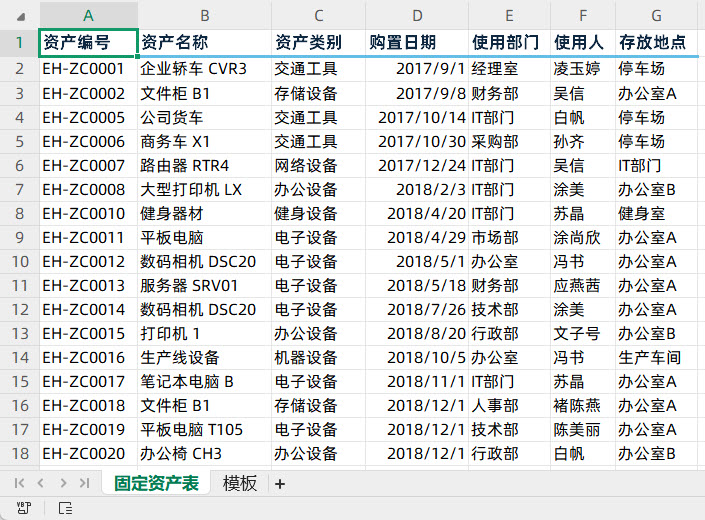Jump to the first sheet tab arrow
Image resolution: width=705 pixels, height=520 pixels.
(20, 483)
